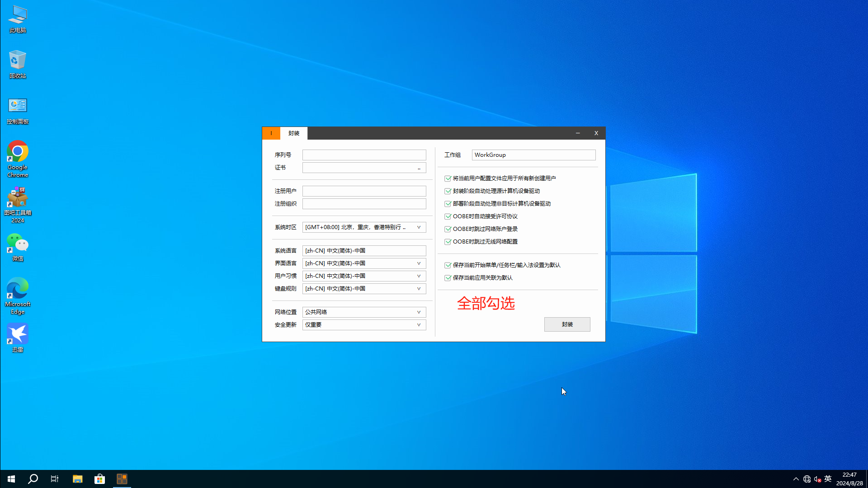Open Microsoft Store from the taskbar
Image resolution: width=868 pixels, height=488 pixels.
99,479
